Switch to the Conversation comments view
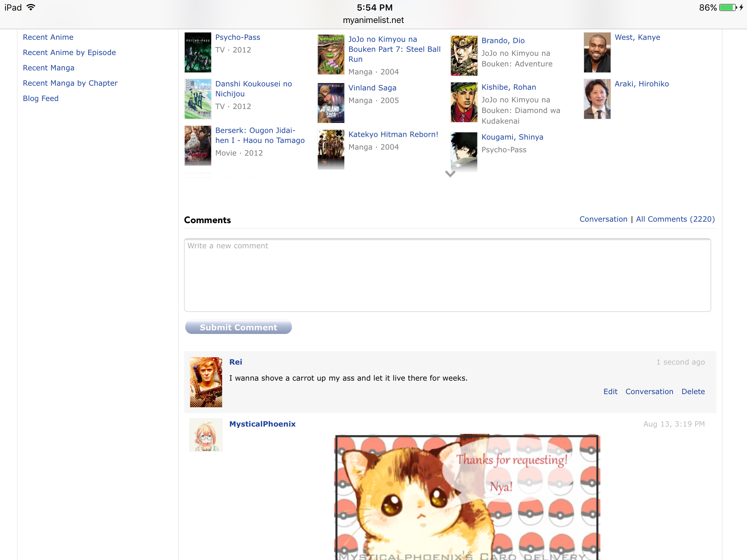 click(x=603, y=219)
